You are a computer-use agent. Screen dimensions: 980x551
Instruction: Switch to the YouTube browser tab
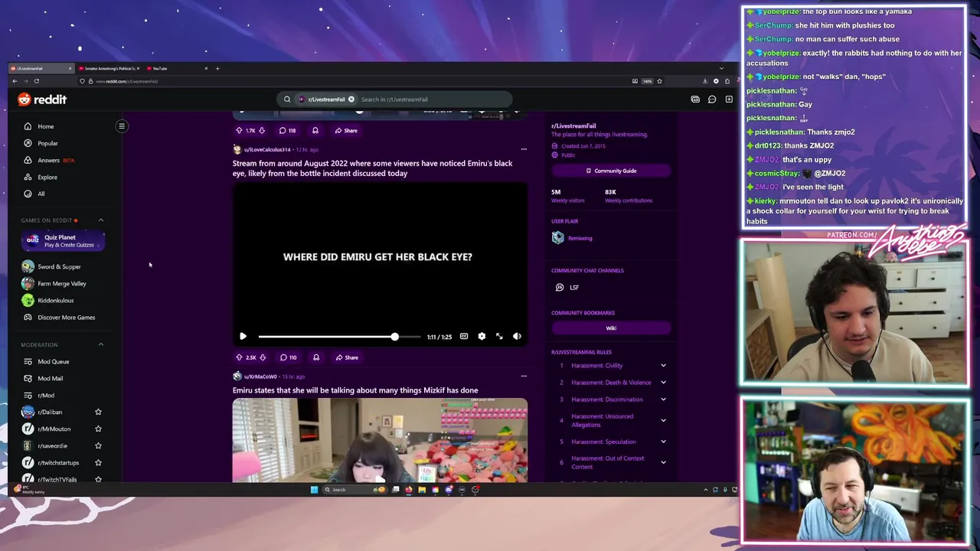(x=177, y=68)
